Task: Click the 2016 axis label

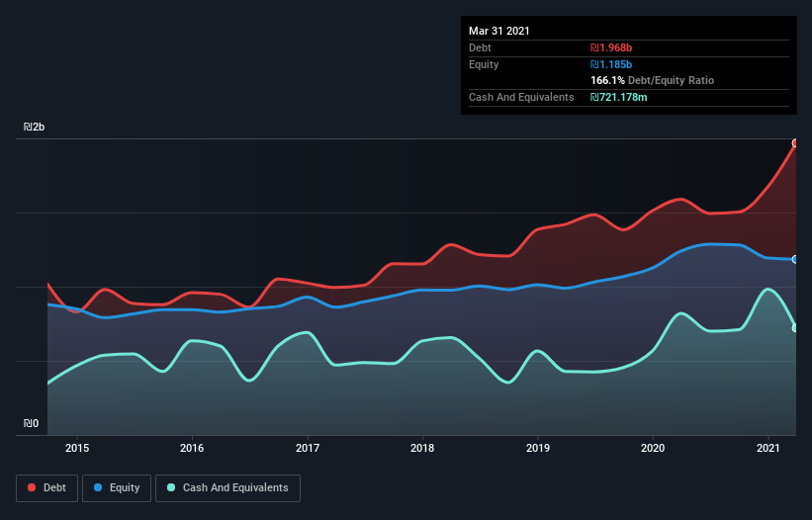Action: point(192,448)
